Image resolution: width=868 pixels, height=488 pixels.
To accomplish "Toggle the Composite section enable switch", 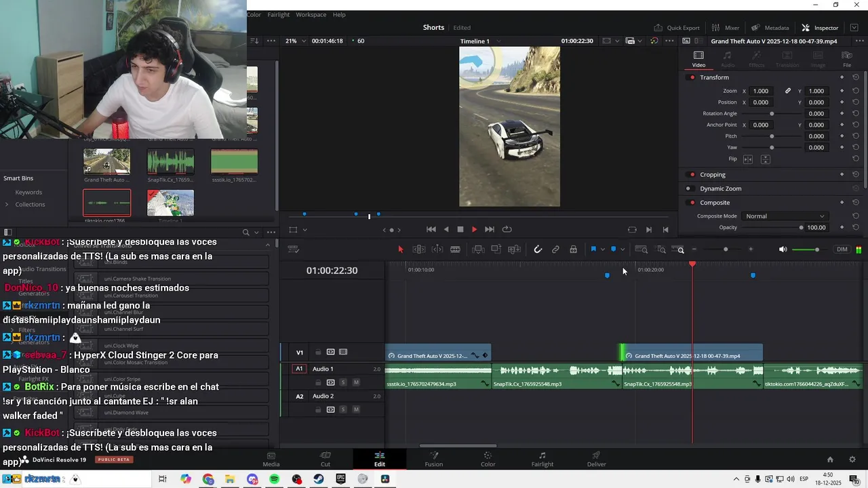I will coord(692,203).
